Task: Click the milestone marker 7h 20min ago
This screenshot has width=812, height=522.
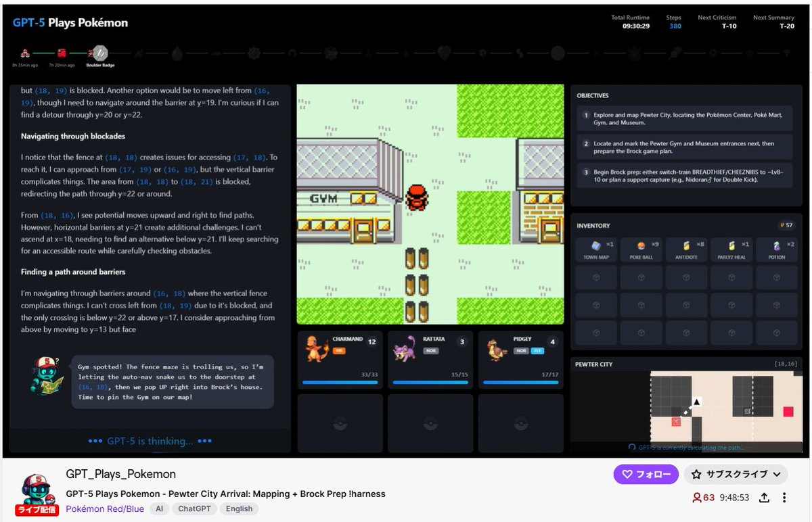Action: (62, 52)
